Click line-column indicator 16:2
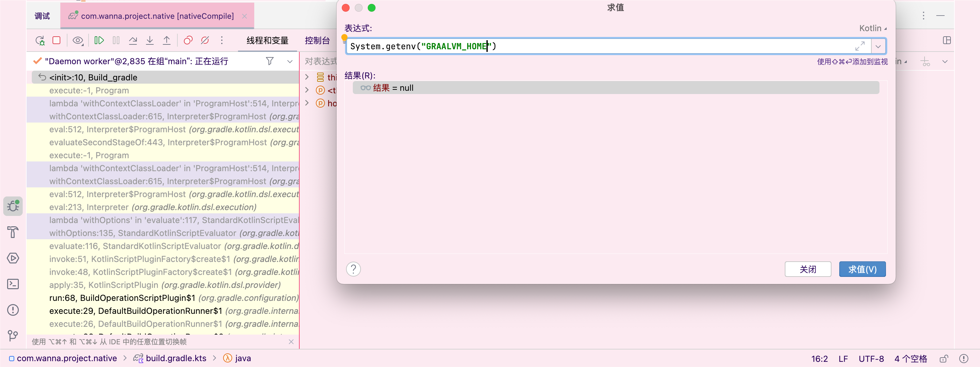Viewport: 980px width, 367px height. click(x=819, y=359)
